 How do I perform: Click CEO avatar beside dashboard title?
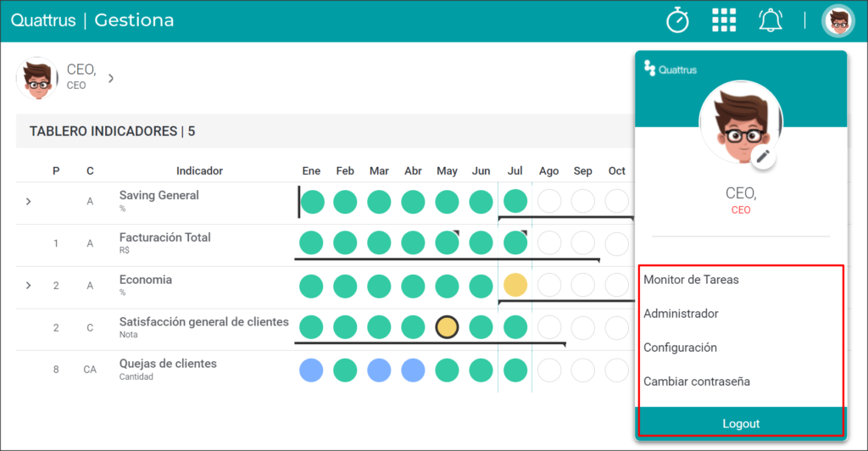pyautogui.click(x=37, y=79)
